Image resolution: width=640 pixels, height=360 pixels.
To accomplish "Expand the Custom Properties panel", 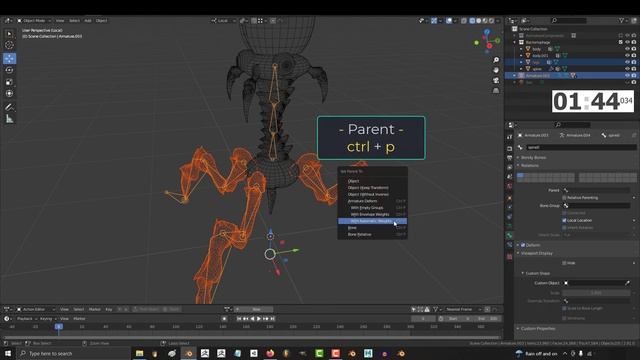I will coord(538,329).
